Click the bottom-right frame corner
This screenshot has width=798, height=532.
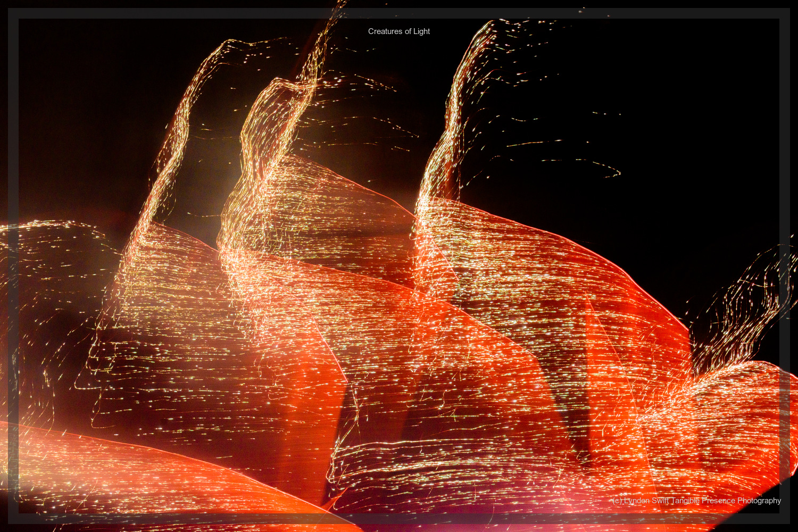790,524
